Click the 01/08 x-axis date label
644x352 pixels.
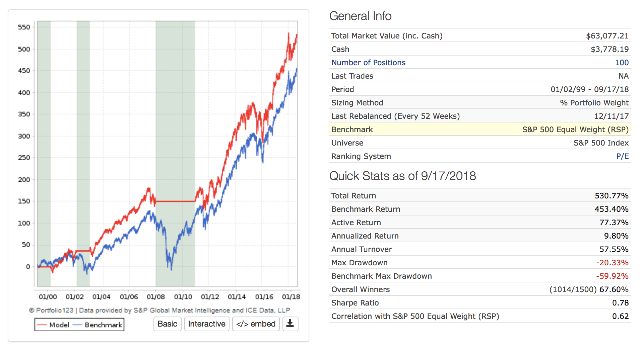156,297
